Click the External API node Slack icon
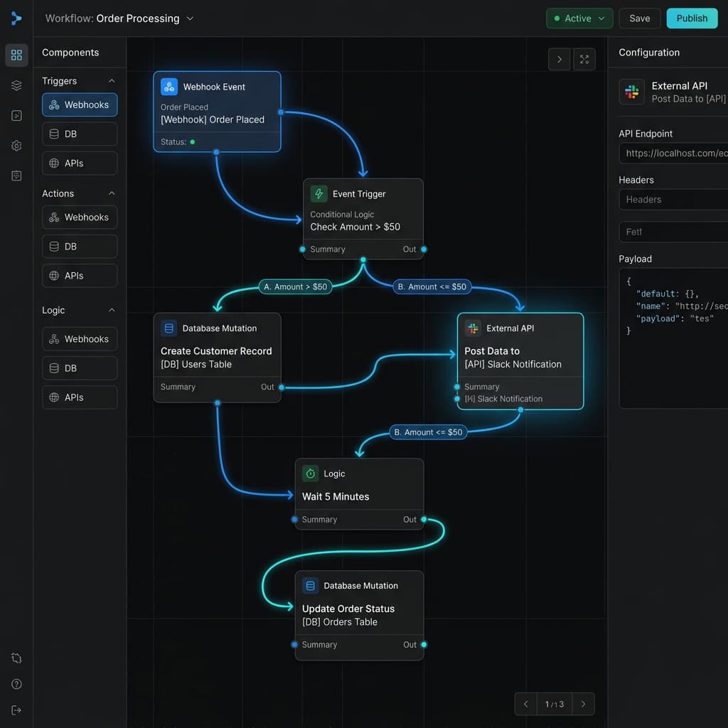728x728 pixels. pos(473,328)
